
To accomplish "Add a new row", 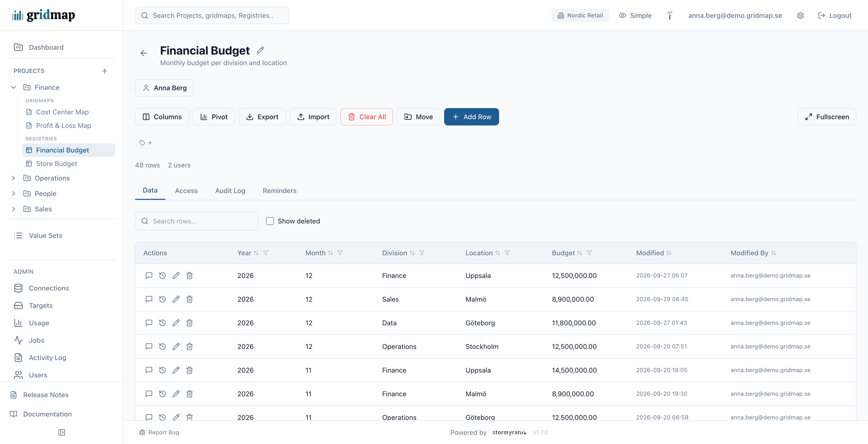I will click(x=471, y=117).
